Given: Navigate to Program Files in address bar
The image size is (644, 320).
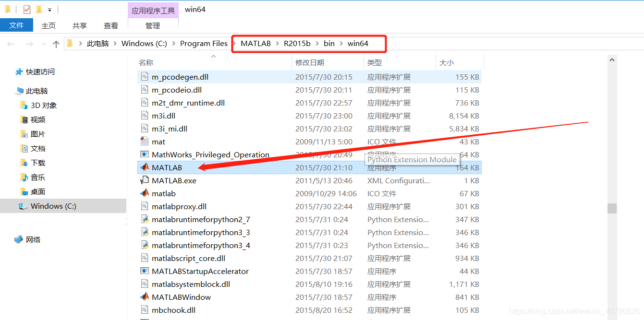Looking at the screenshot, I should click(x=204, y=44).
